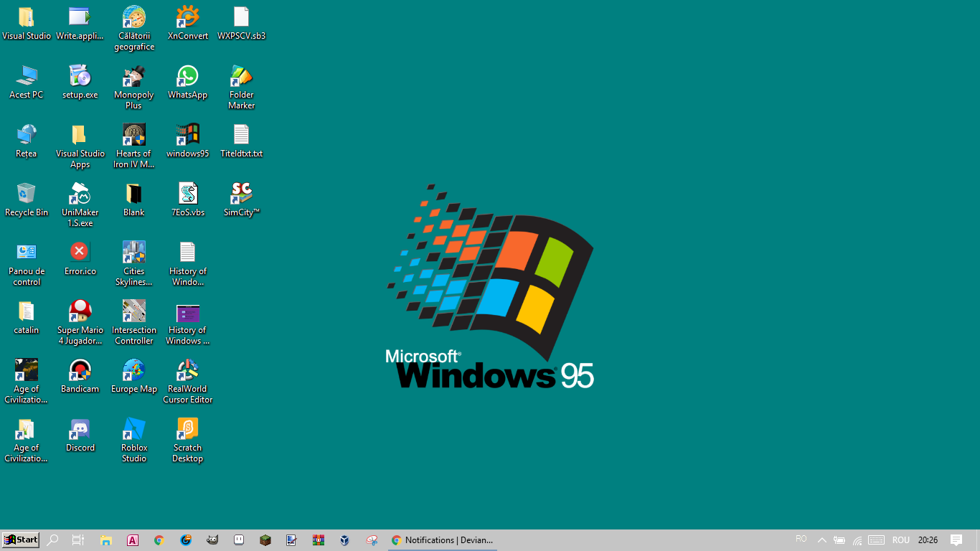Open Acest PC desktop icon
The width and height of the screenshot is (980, 551).
(27, 83)
